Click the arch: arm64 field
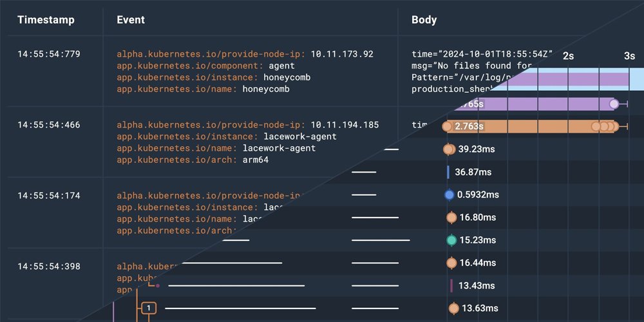644x322 pixels. [x=193, y=160]
